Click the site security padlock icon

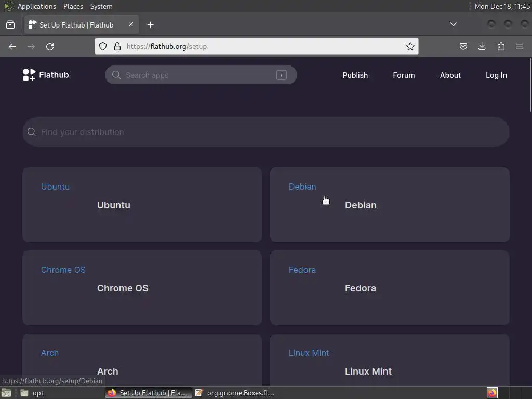117,46
